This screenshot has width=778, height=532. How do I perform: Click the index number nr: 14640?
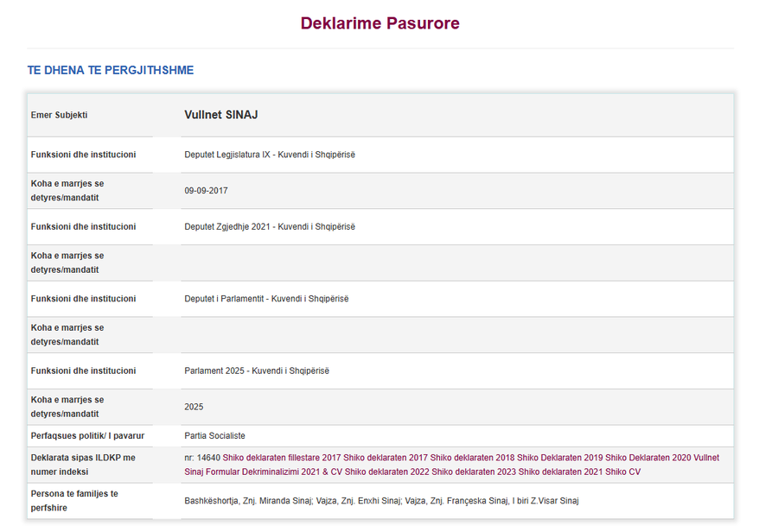tap(202, 458)
